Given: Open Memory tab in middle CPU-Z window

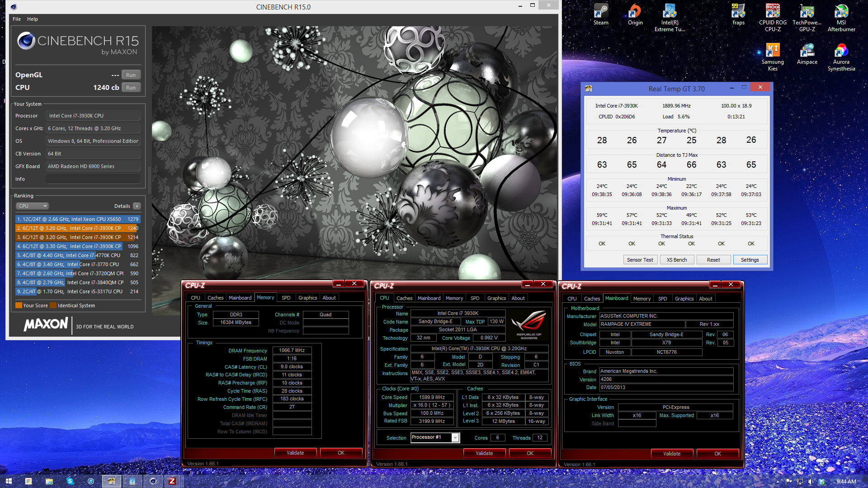Looking at the screenshot, I should click(x=454, y=298).
